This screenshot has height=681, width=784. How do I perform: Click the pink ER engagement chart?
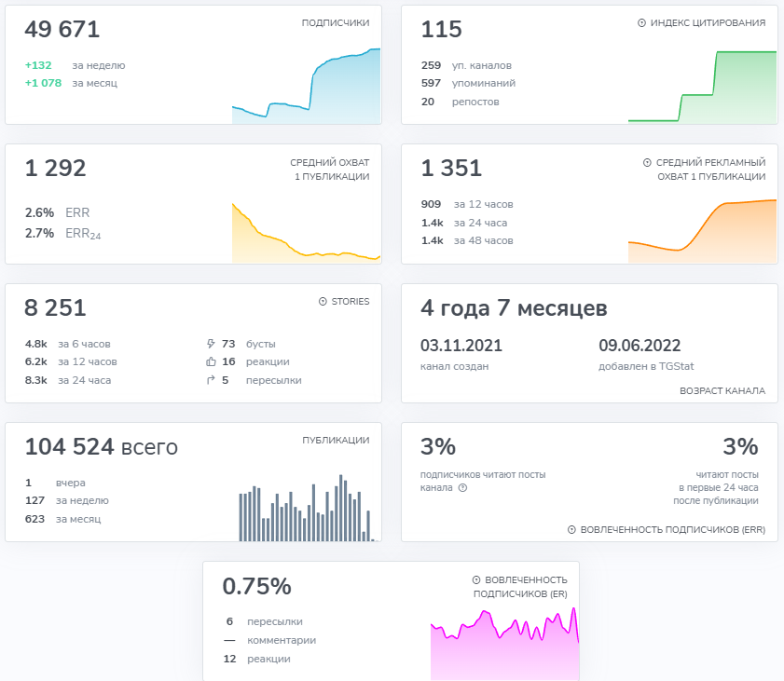click(505, 644)
